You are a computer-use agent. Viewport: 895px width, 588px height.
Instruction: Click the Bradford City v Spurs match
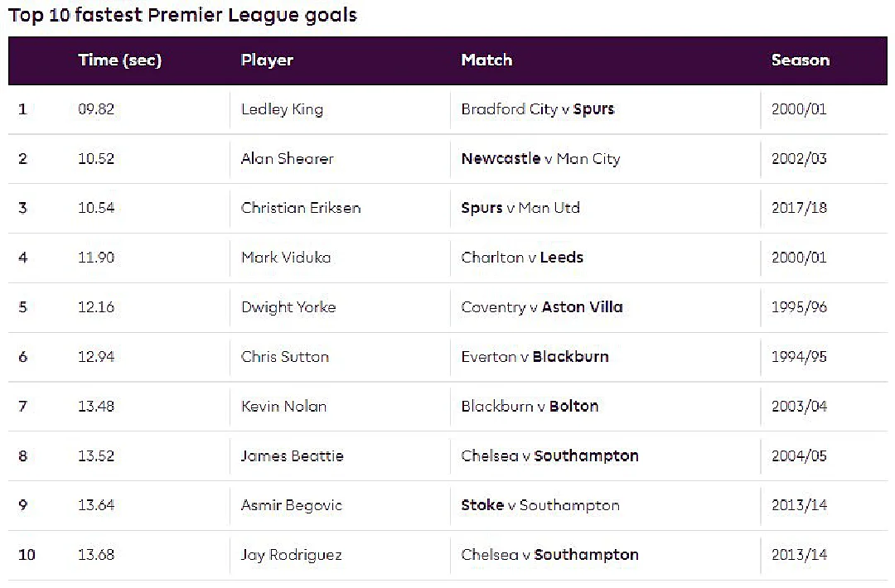pyautogui.click(x=538, y=109)
